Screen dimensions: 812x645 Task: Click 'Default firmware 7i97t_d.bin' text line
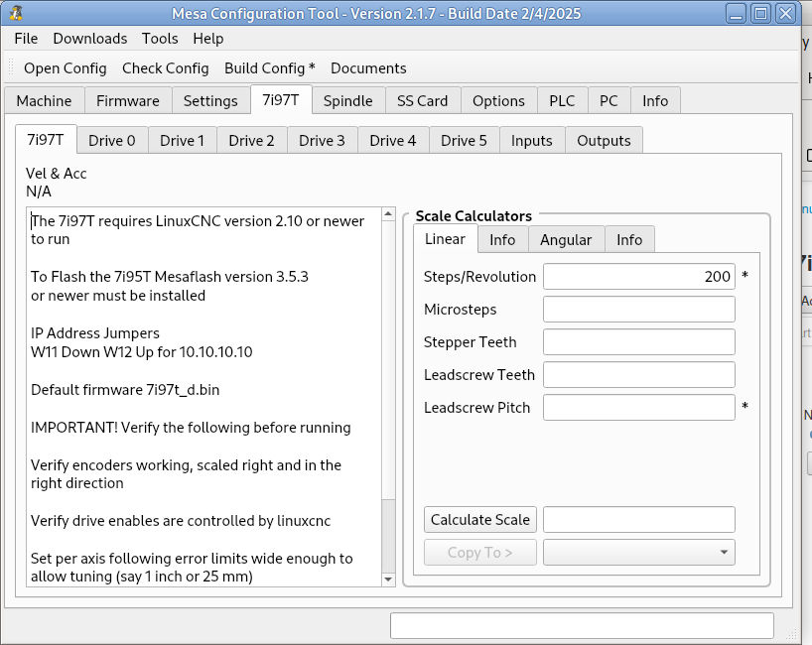click(x=125, y=389)
